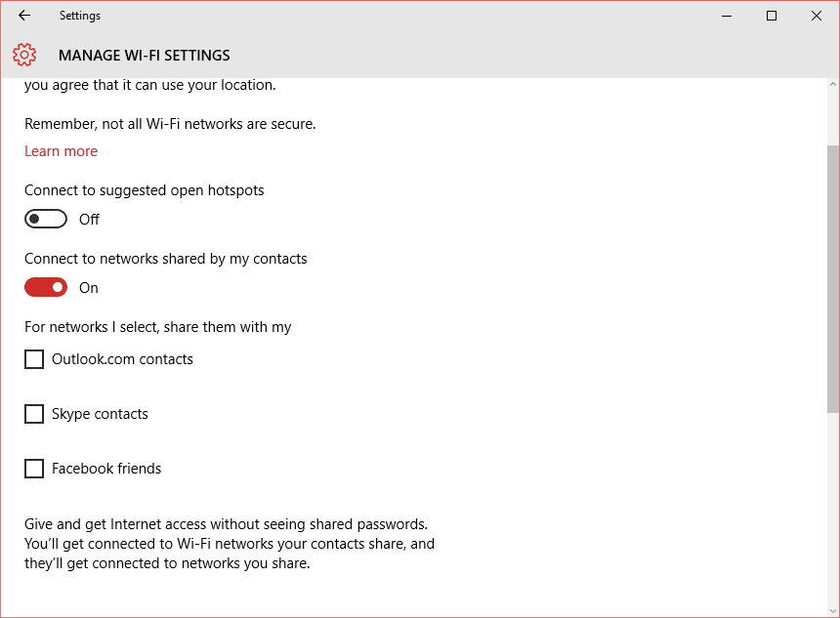Check the Skype contacts box

pos(34,414)
